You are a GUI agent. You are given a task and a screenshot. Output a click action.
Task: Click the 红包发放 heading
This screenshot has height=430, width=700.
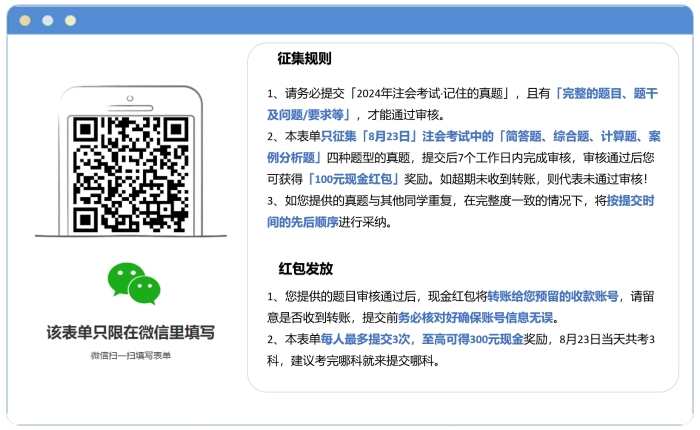coord(304,269)
